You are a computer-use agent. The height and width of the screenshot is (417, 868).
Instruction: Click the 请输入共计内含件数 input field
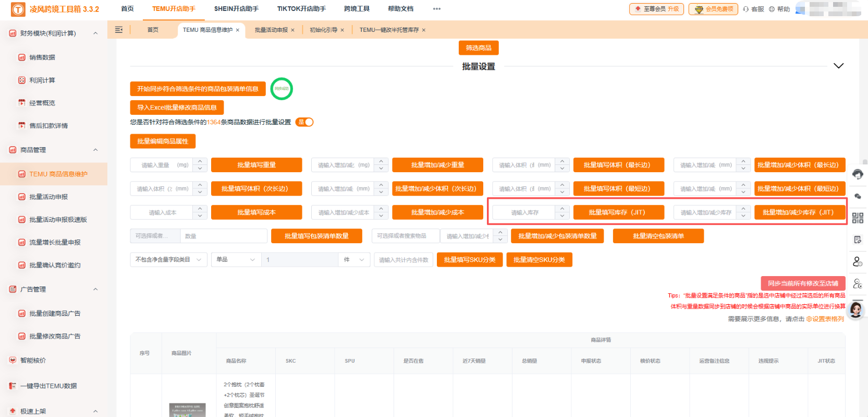click(404, 260)
